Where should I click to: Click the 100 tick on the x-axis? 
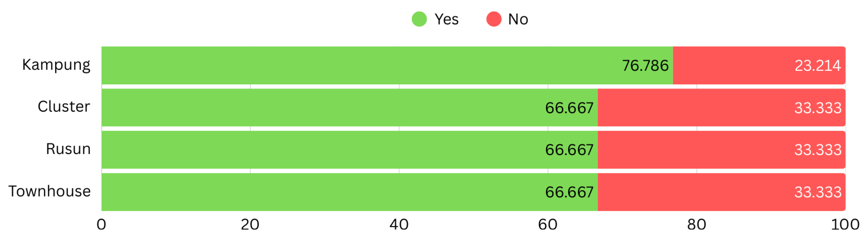point(845,224)
